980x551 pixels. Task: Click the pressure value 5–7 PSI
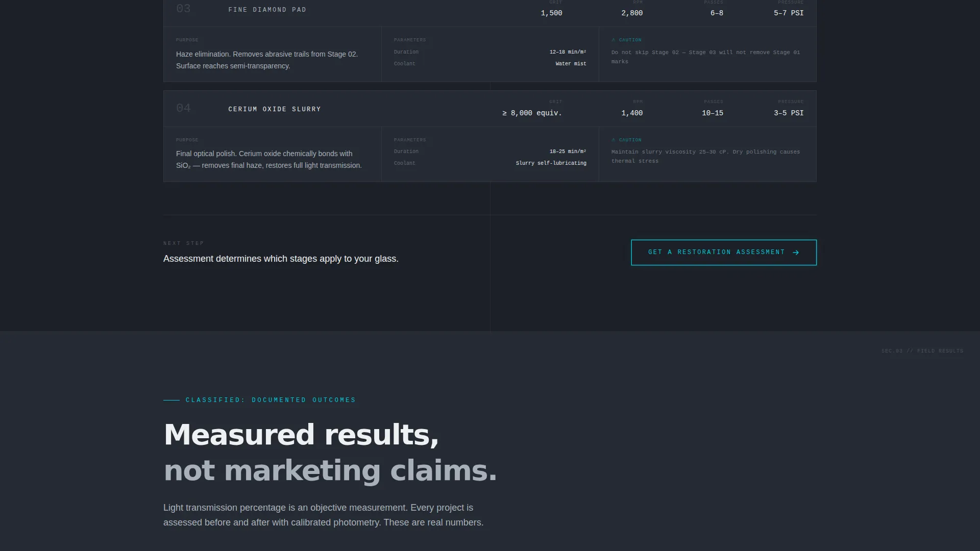pos(789,13)
